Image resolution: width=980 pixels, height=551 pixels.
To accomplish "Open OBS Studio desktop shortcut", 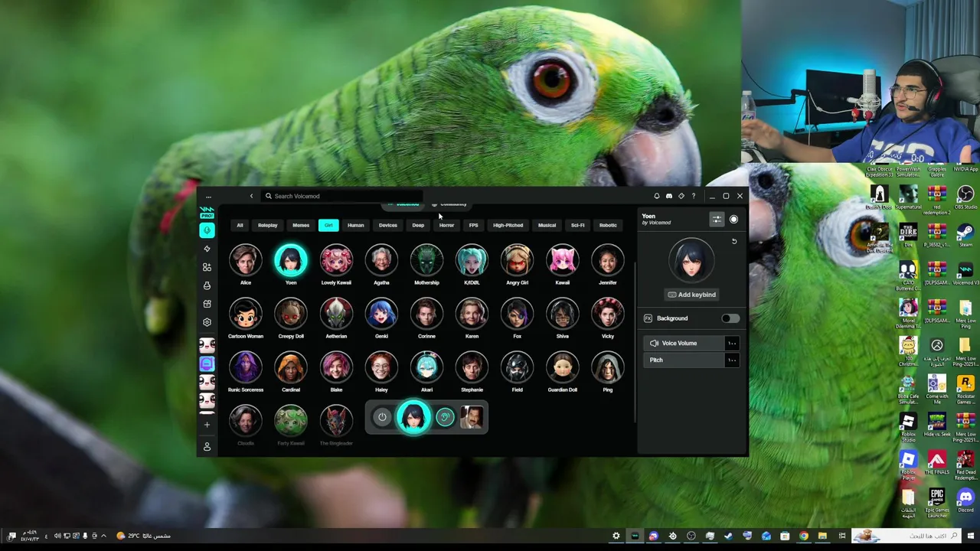I will [x=965, y=197].
